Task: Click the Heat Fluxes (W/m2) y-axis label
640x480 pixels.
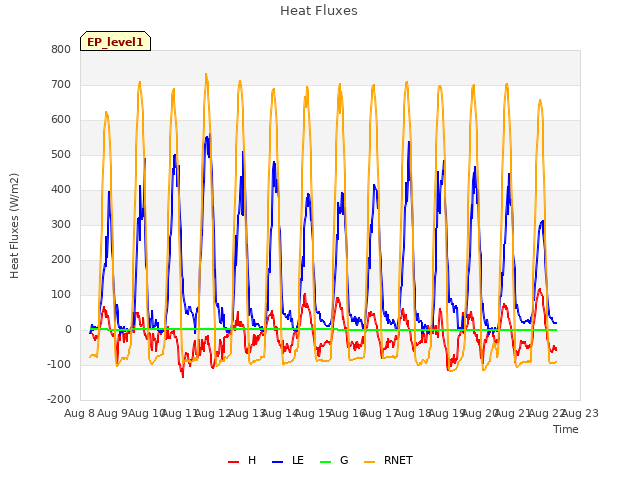Action: pos(14,226)
